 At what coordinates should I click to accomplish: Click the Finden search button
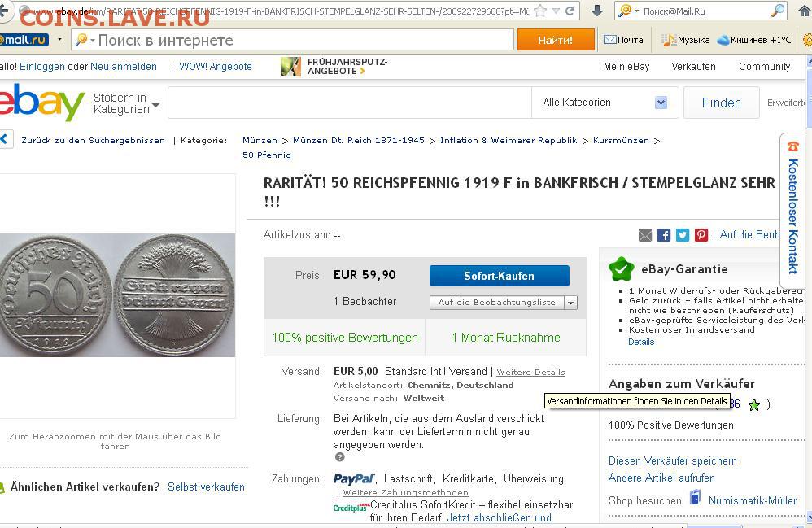pyautogui.click(x=722, y=103)
